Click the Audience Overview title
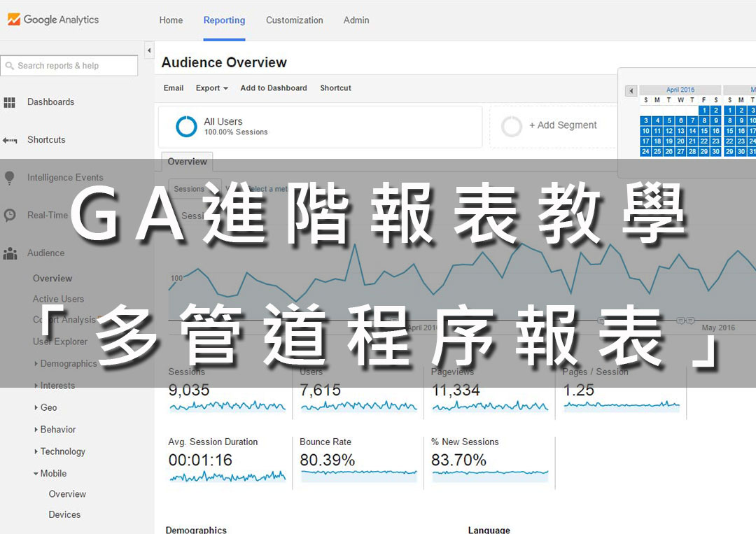The image size is (756, 534). click(224, 63)
